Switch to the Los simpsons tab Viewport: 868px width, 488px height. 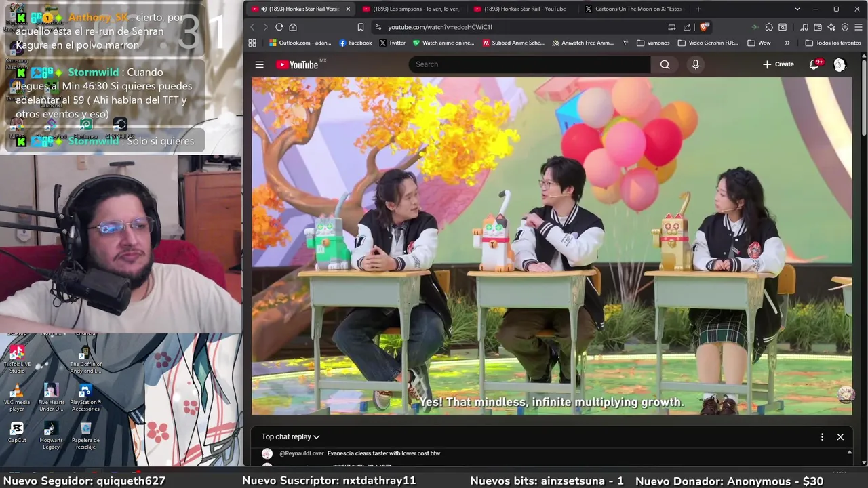pyautogui.click(x=412, y=9)
